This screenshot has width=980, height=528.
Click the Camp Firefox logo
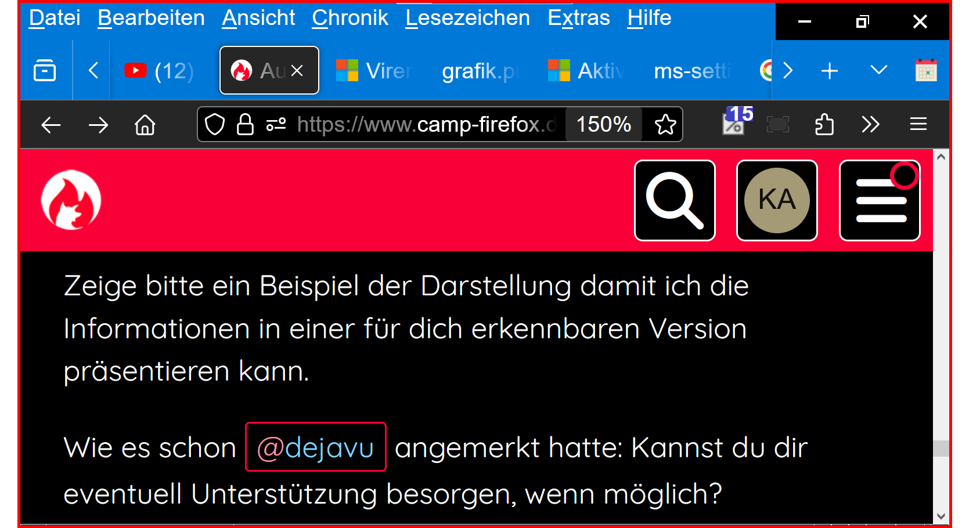[71, 200]
